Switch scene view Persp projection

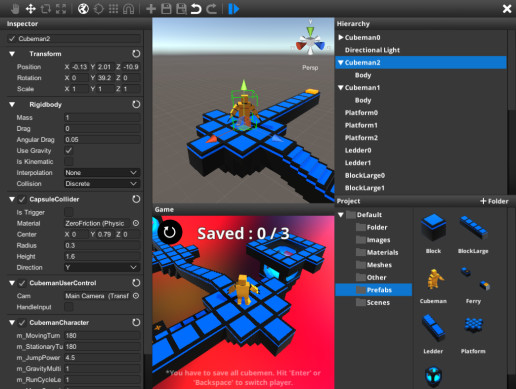pos(310,68)
